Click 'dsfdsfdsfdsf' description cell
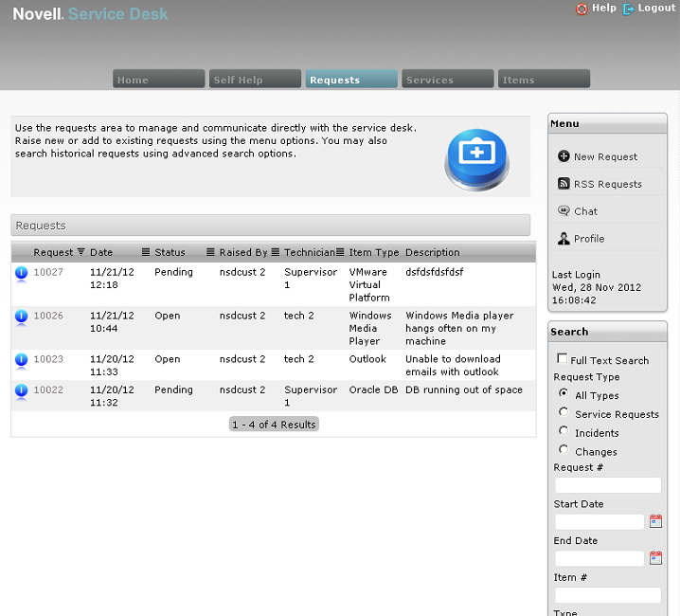Screen dimensions: 680x616 click(x=434, y=272)
